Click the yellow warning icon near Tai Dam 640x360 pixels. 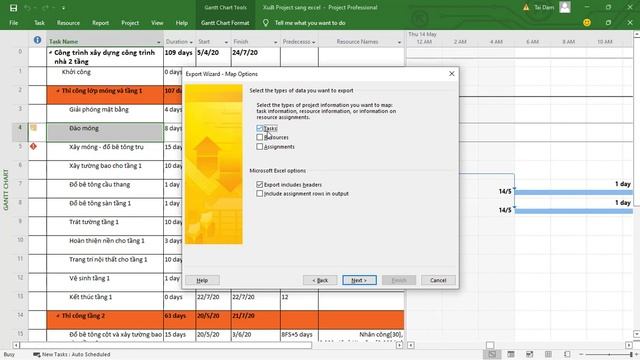[x=526, y=7]
